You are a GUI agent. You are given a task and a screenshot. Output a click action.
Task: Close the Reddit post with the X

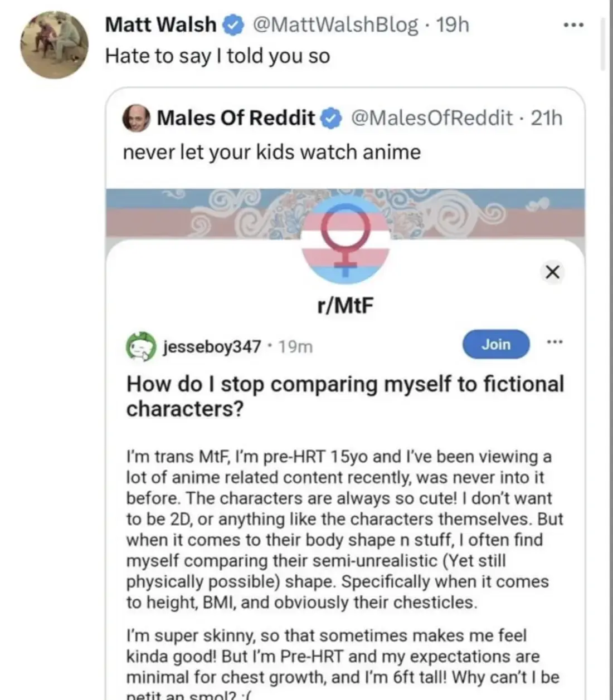click(x=552, y=272)
